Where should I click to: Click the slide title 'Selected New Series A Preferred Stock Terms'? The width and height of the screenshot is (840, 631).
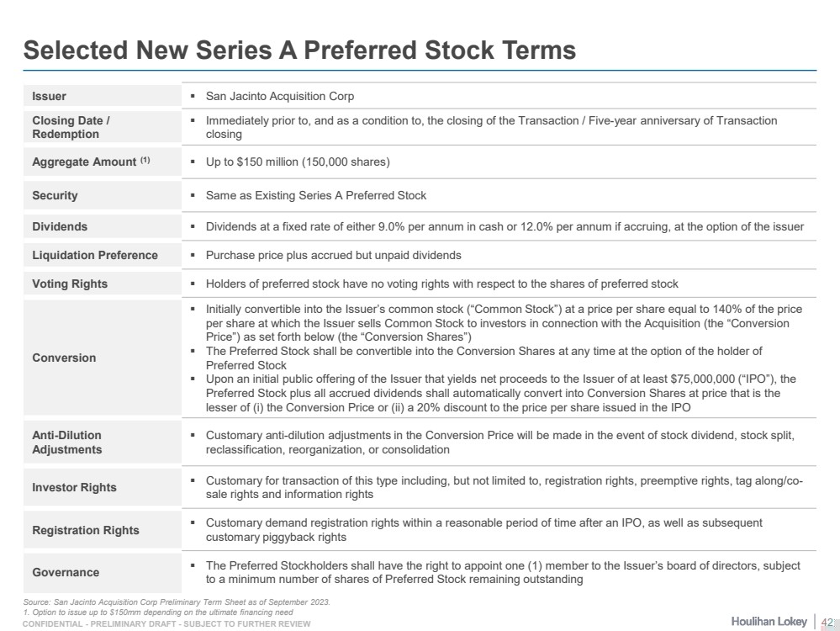pyautogui.click(x=299, y=50)
